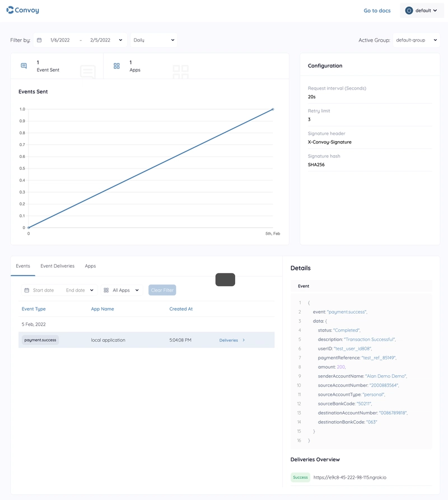448x500 pixels.
Task: Switch to the Event Deliveries tab
Action: (57, 266)
